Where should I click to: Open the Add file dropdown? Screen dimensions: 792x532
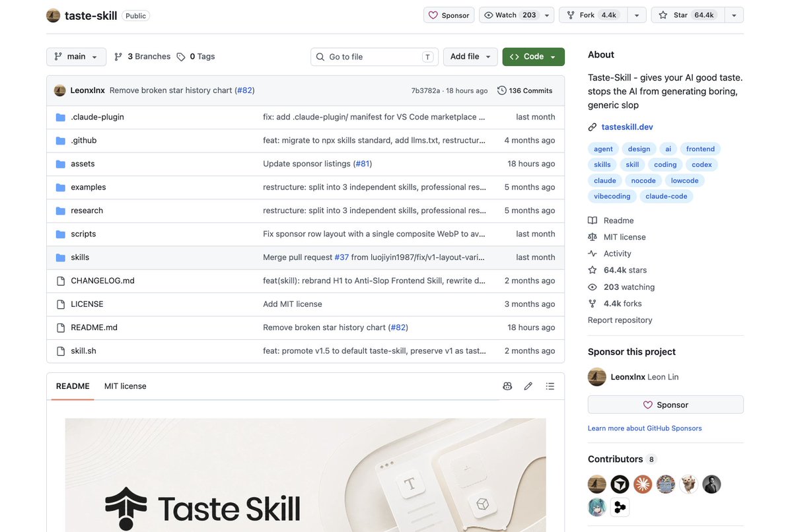[x=470, y=57]
